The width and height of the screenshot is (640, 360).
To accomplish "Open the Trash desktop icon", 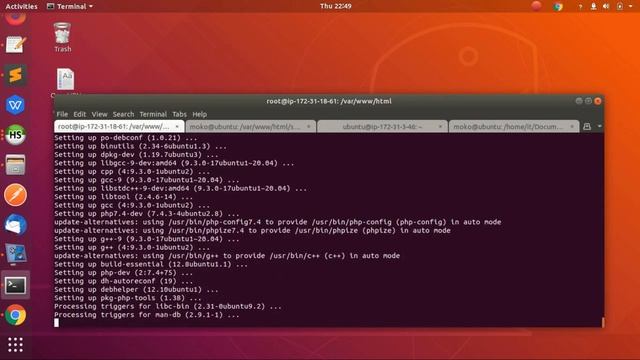I will (x=62, y=37).
